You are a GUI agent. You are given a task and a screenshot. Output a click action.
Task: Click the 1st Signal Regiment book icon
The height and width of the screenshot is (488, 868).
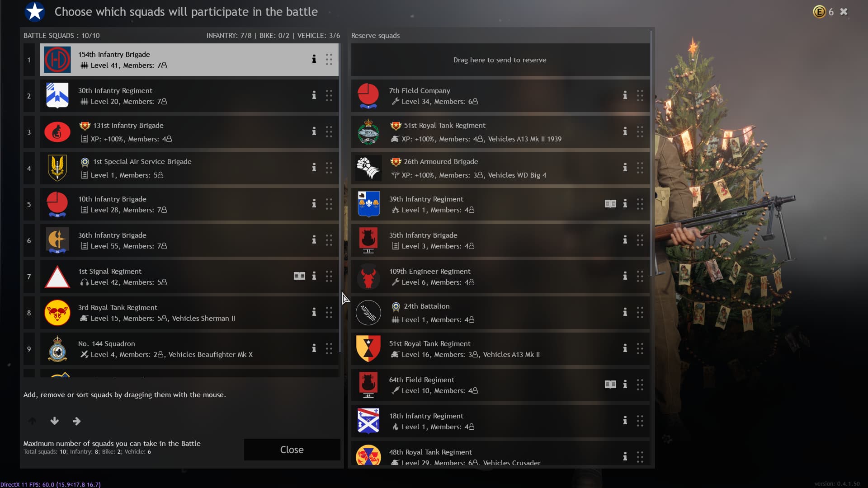pos(299,276)
